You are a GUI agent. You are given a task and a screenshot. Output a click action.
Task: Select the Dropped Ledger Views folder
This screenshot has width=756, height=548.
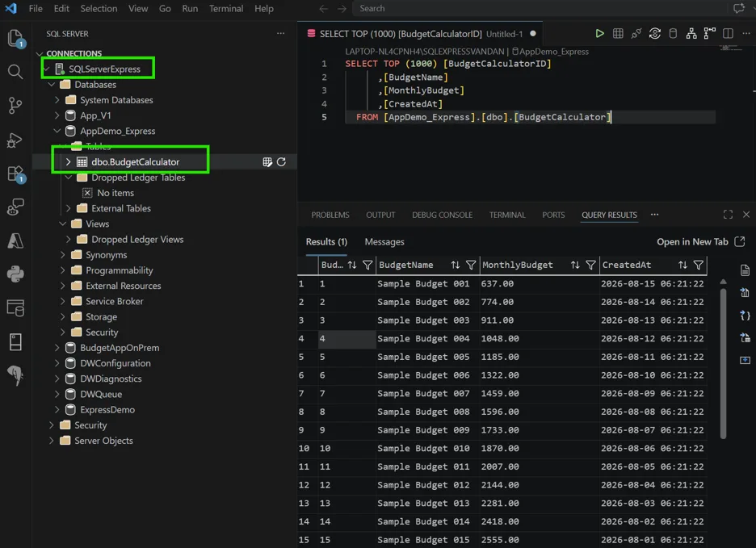click(137, 240)
